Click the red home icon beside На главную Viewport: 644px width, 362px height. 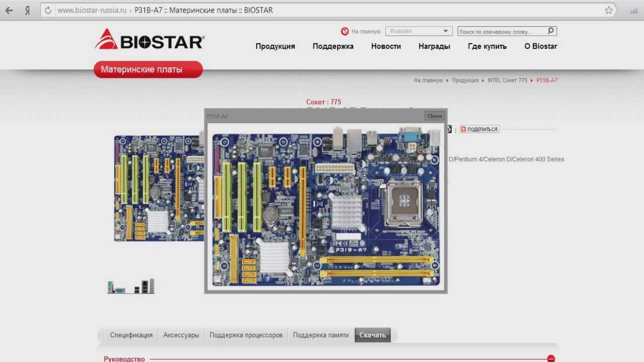coord(345,31)
